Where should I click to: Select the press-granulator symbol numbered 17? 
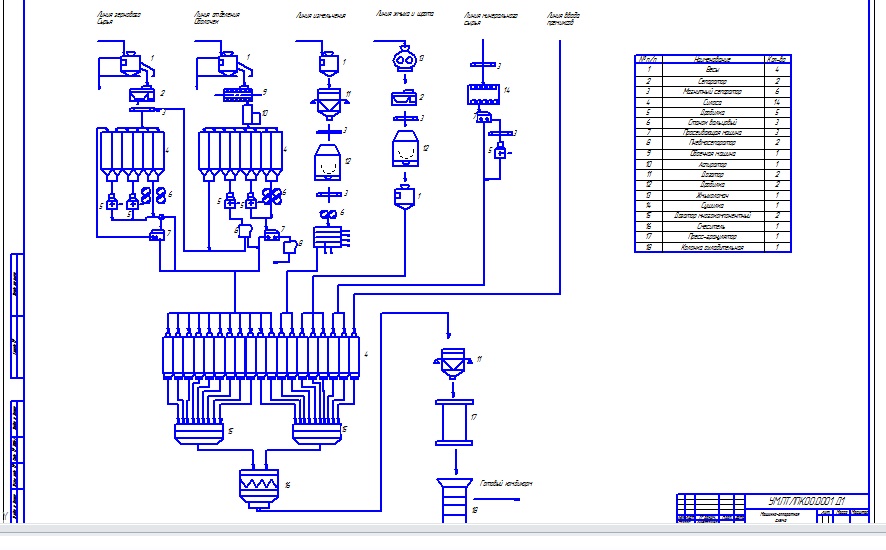tap(454, 422)
